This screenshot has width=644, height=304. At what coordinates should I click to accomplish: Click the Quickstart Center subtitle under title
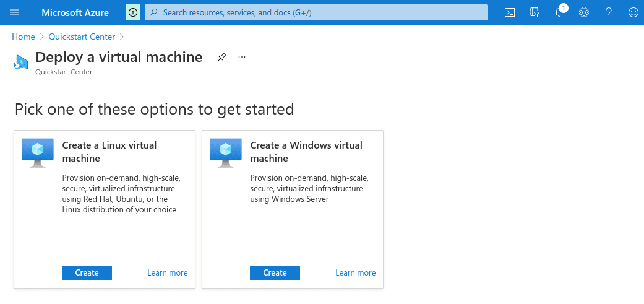point(64,72)
